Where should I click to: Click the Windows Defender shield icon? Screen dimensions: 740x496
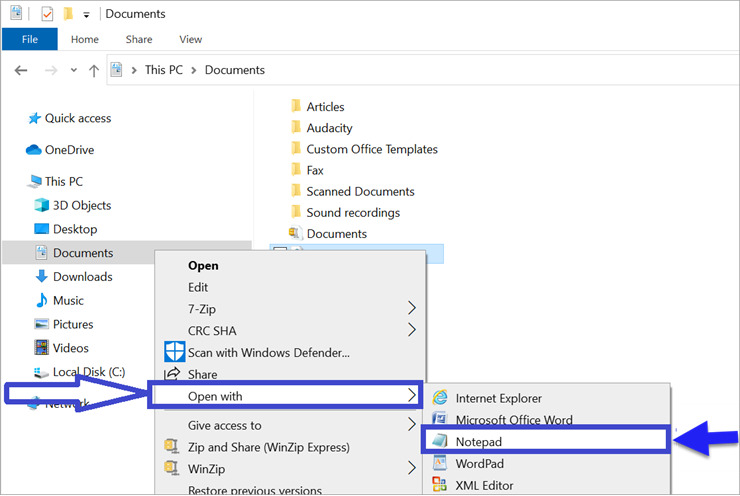174,352
